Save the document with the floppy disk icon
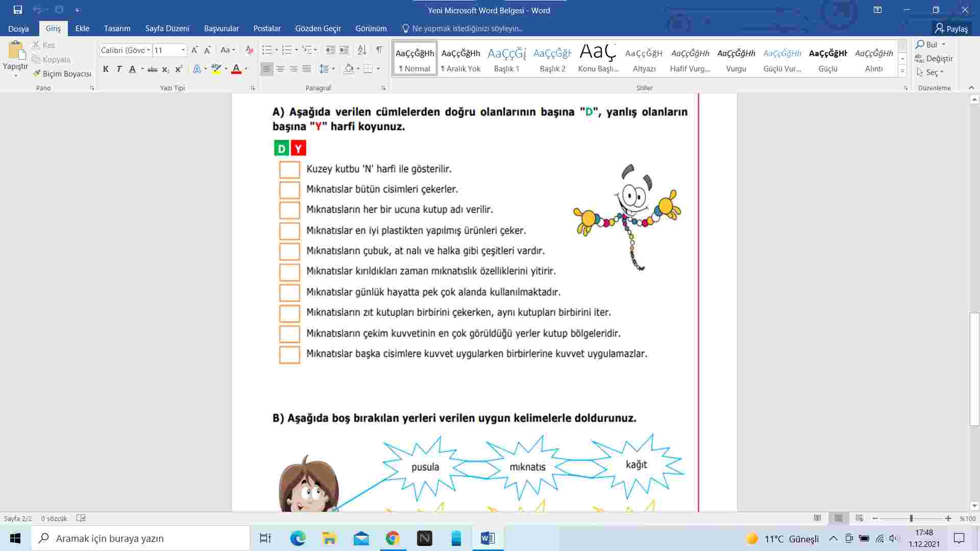Image resolution: width=980 pixels, height=551 pixels. click(18, 10)
